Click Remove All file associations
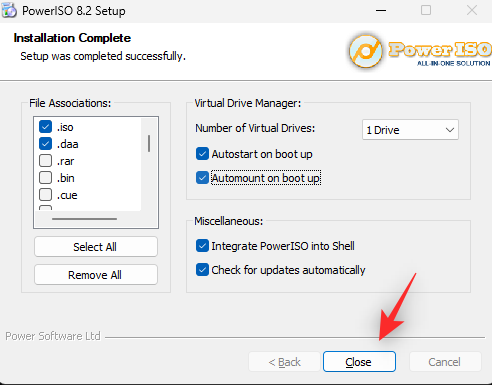The height and width of the screenshot is (385, 492). (96, 275)
